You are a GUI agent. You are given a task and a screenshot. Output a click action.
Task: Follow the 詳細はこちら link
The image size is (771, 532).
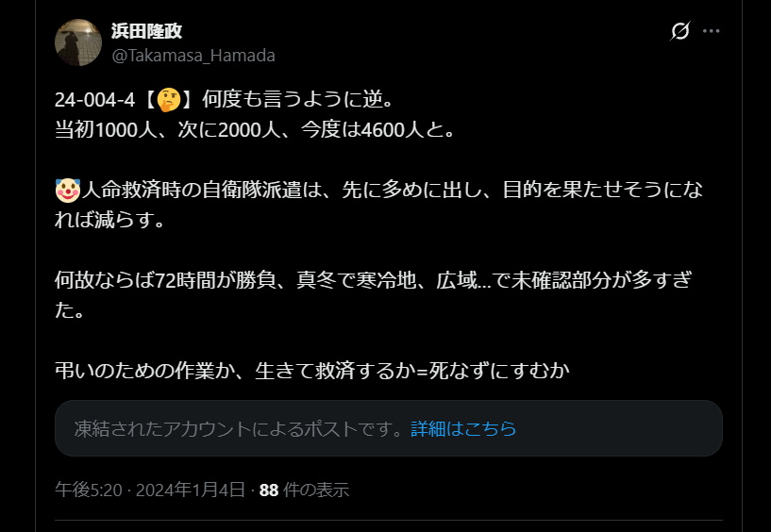click(463, 429)
